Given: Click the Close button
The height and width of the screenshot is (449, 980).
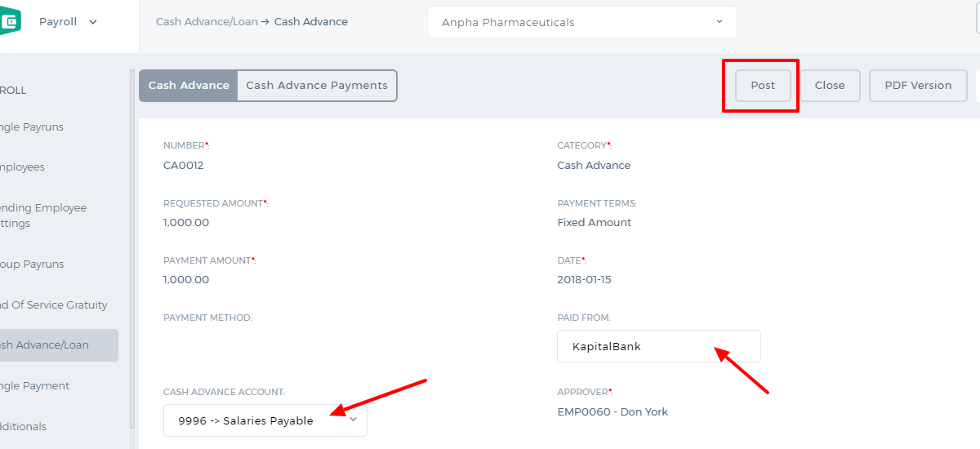Looking at the screenshot, I should tap(830, 86).
